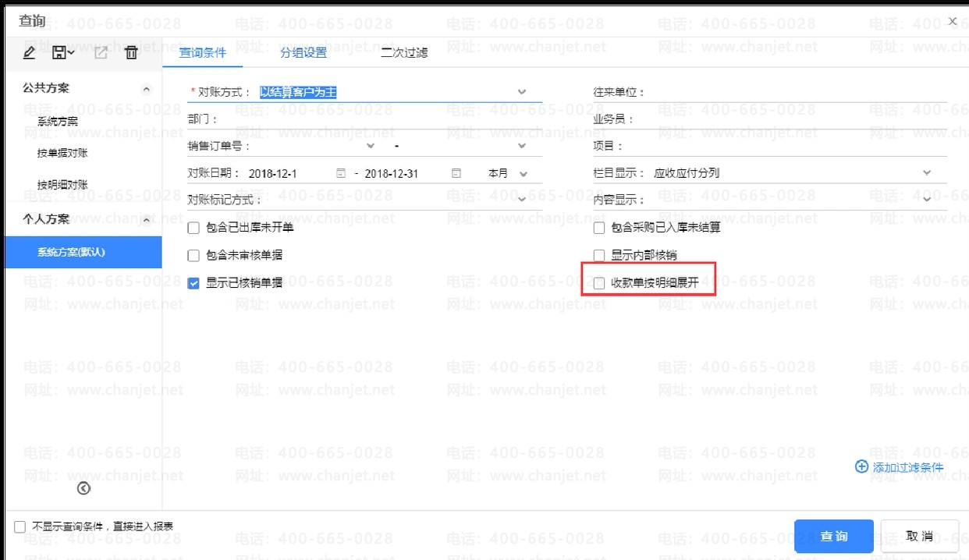Click the delete trash icon
969x560 pixels.
[x=131, y=53]
